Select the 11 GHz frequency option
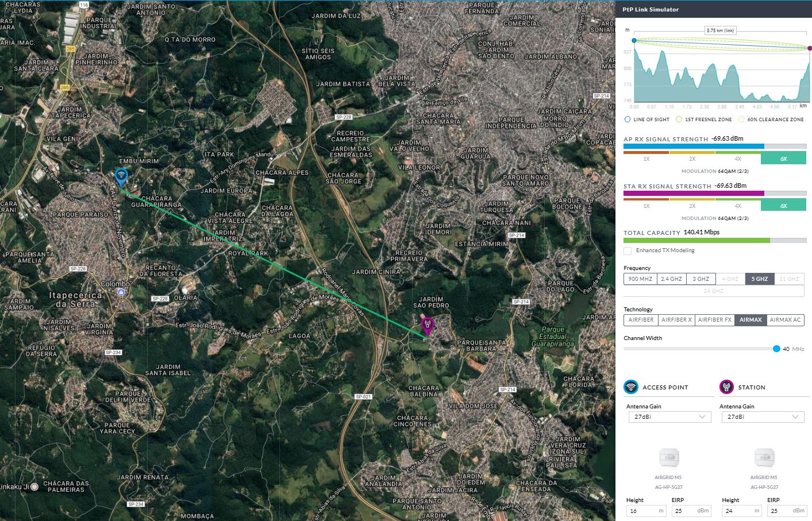Screen dimensions: 812x521 tap(789, 279)
